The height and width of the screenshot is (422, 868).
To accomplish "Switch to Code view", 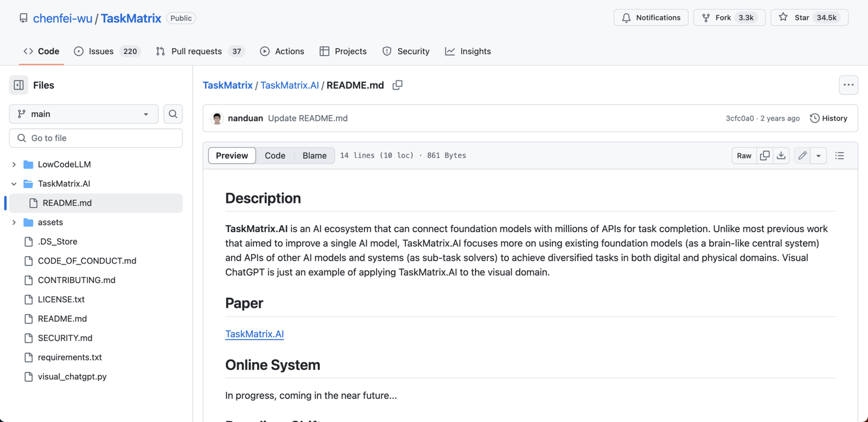I will coord(275,156).
